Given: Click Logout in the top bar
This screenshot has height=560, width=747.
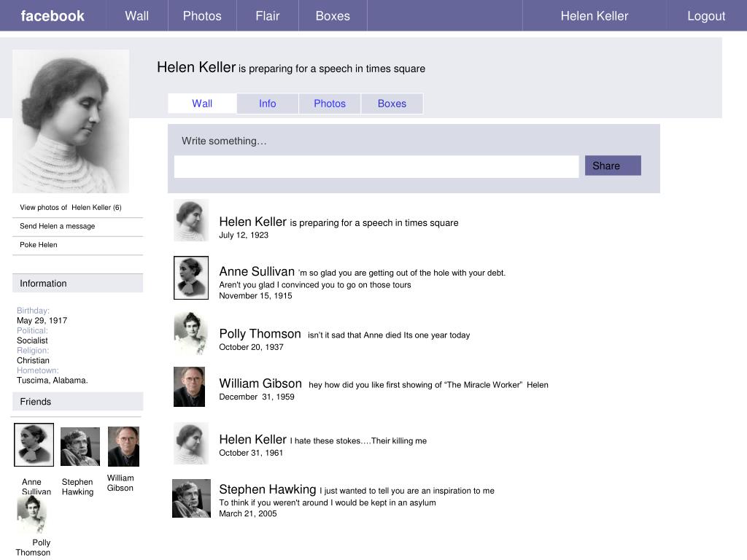Looking at the screenshot, I should (706, 16).
